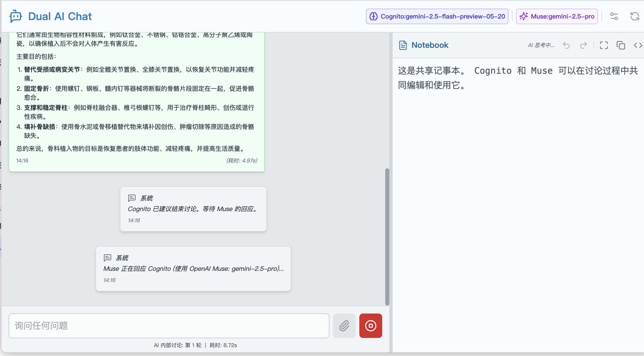
Task: Click the (耗时: 4.97s) label
Action: coord(242,160)
